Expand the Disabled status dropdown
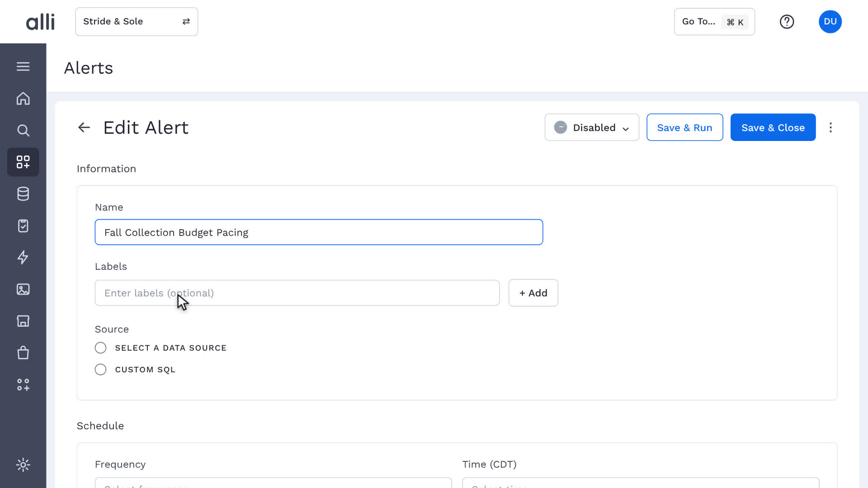Image resolution: width=868 pixels, height=488 pixels. pos(592,127)
